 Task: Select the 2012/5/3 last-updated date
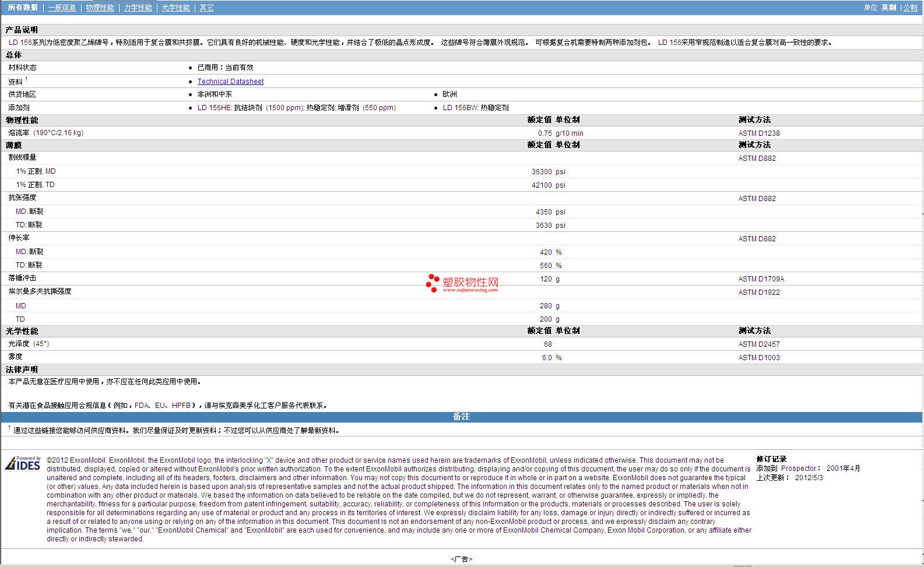[x=809, y=478]
